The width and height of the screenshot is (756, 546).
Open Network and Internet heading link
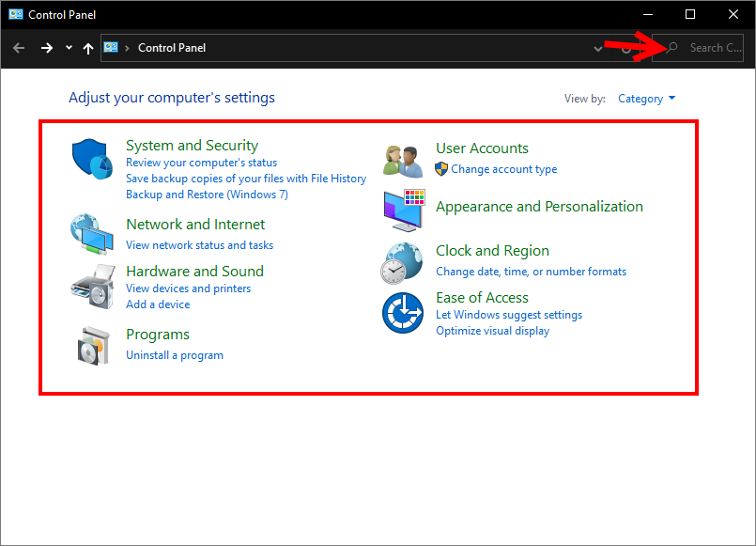(195, 225)
